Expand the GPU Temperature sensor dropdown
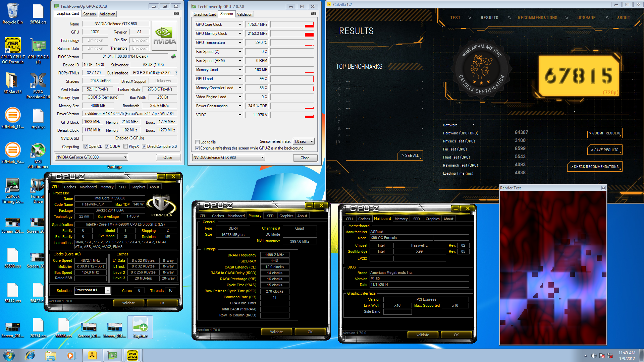This screenshot has width=644, height=362. click(240, 43)
